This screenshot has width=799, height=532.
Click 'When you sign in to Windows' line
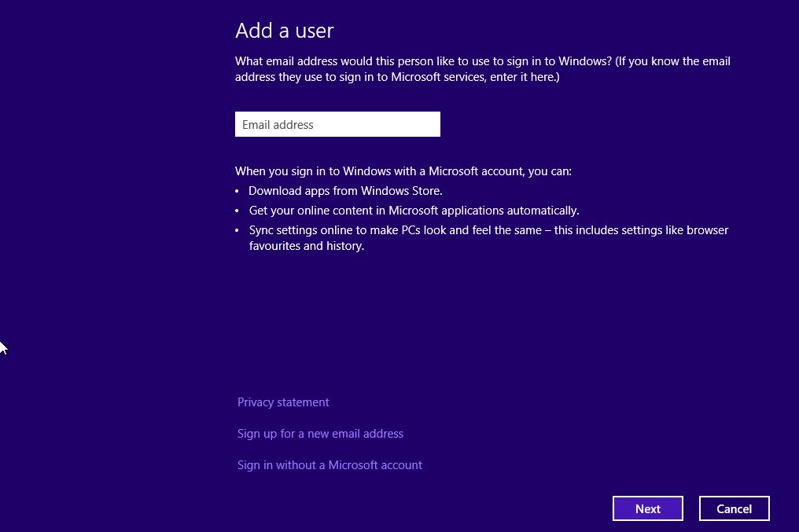point(403,171)
